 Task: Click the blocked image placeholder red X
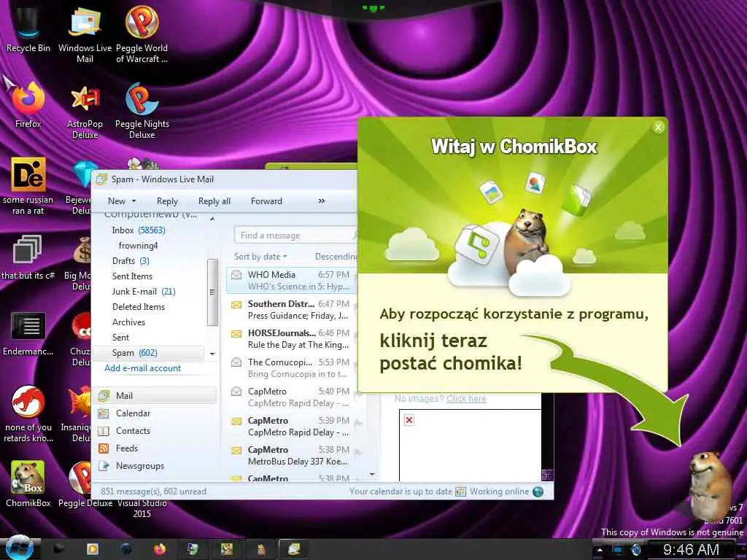409,419
